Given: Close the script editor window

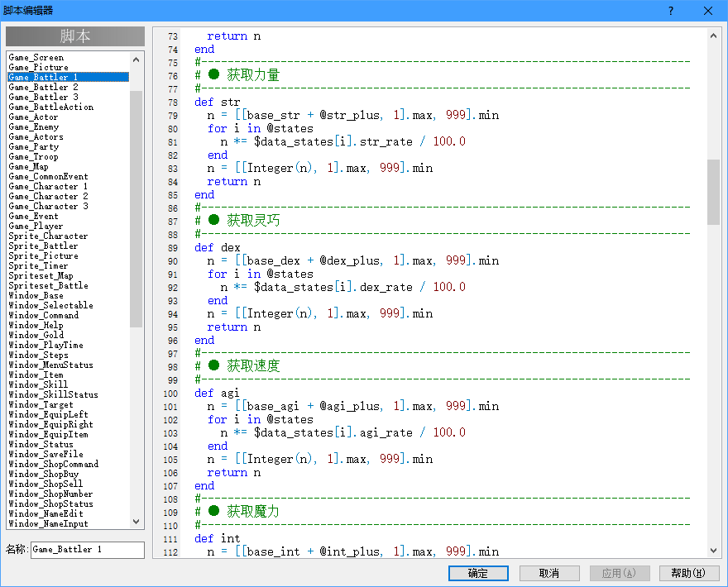Looking at the screenshot, I should (708, 11).
